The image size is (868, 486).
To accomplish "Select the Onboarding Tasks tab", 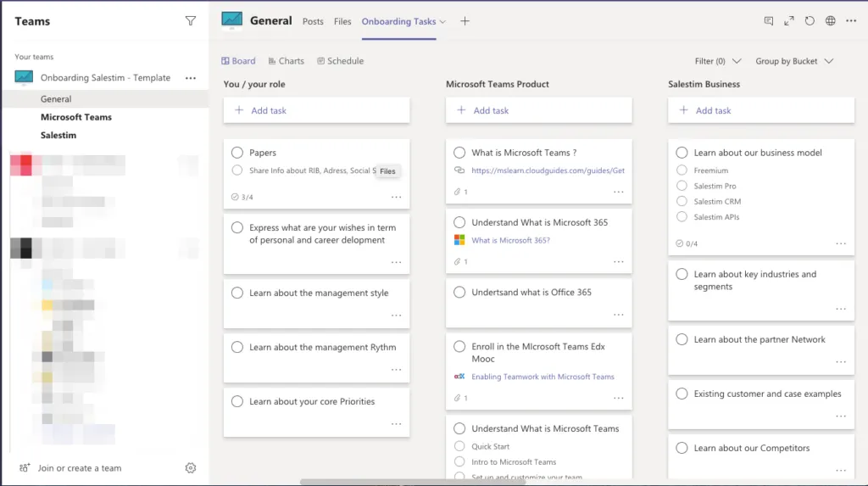I will [x=398, y=21].
